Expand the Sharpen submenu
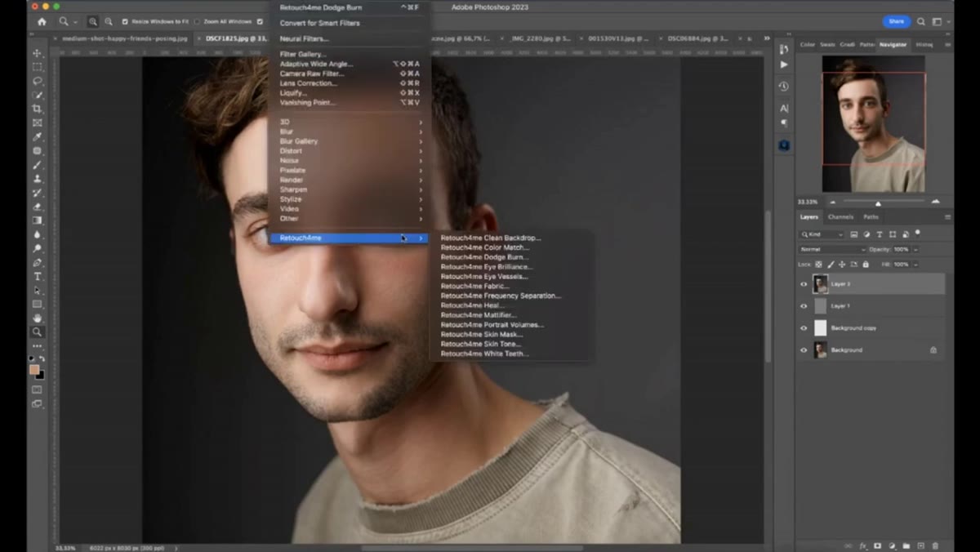Viewport: 980px width, 552px height. [349, 189]
